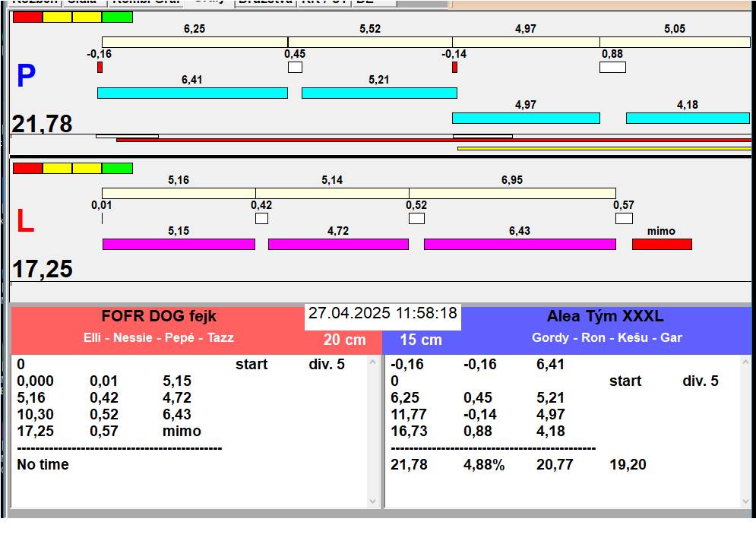The width and height of the screenshot is (756, 544).
Task: Click the green start light in lane P
Action: coord(117,17)
